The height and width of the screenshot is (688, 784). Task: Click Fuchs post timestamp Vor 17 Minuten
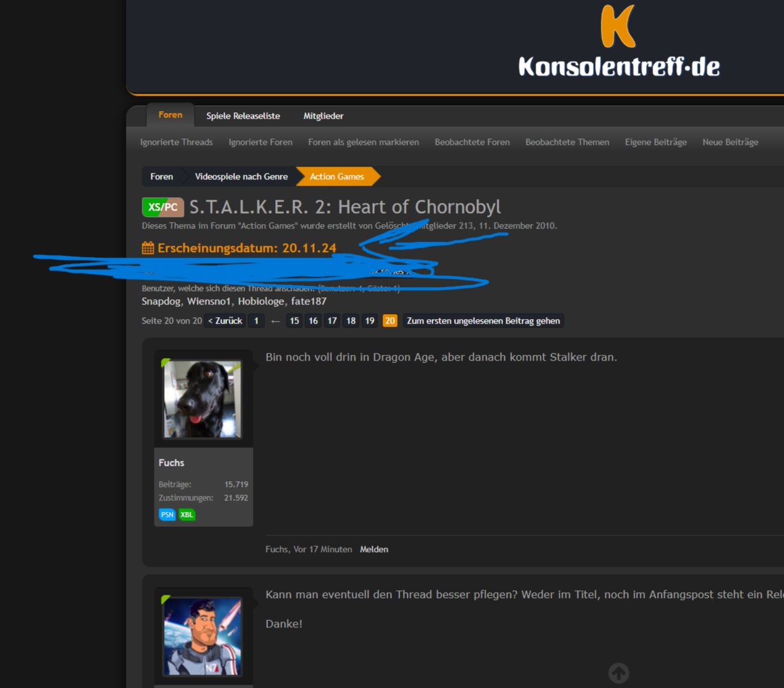pos(322,549)
